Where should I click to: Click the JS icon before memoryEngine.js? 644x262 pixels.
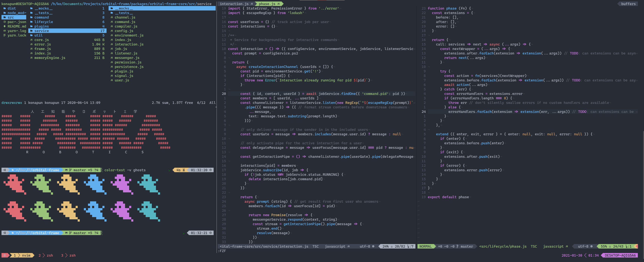31,58
